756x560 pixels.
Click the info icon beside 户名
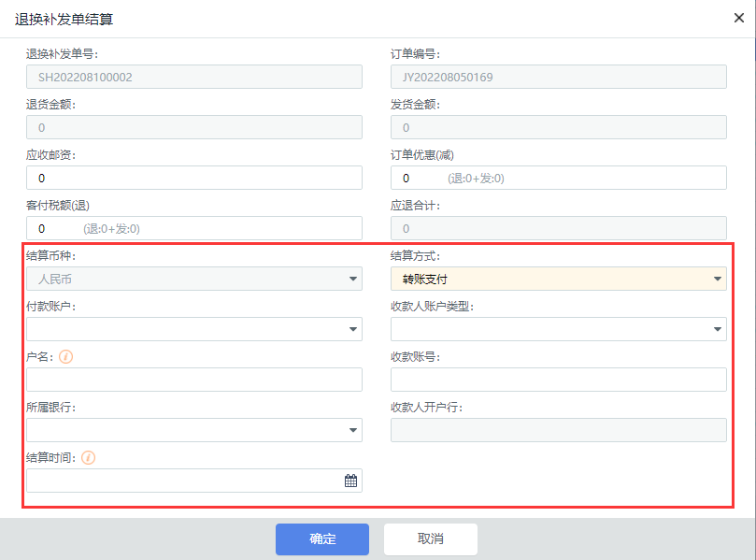point(65,357)
